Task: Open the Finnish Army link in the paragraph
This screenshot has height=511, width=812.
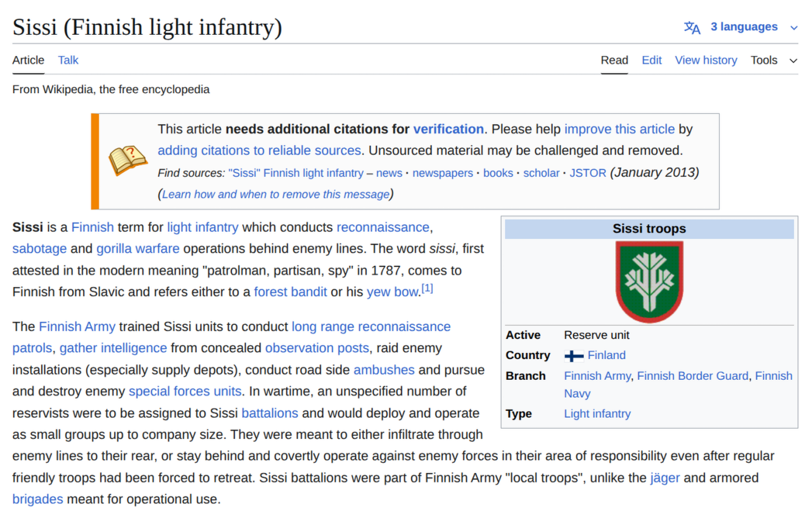Action: point(77,327)
